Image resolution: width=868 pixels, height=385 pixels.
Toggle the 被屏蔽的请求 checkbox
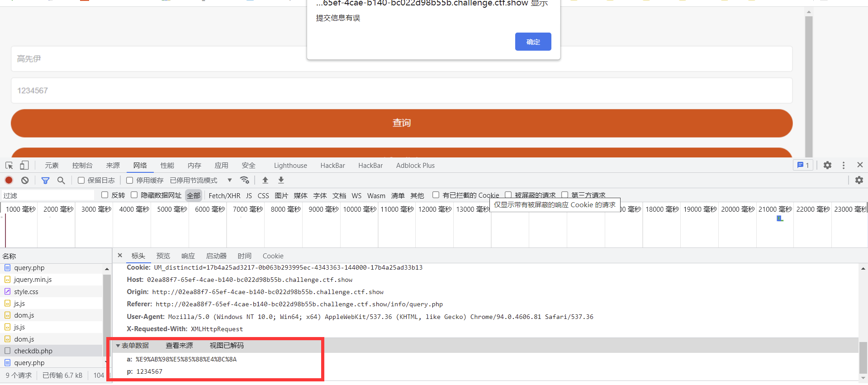tap(508, 195)
